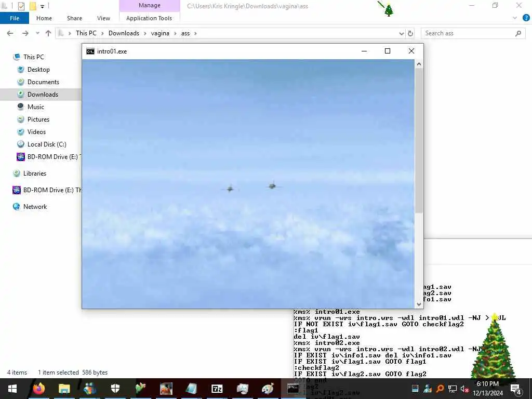Click the Manage contextual tab header
Viewport: 532px width, 399px height.
pyautogui.click(x=149, y=5)
